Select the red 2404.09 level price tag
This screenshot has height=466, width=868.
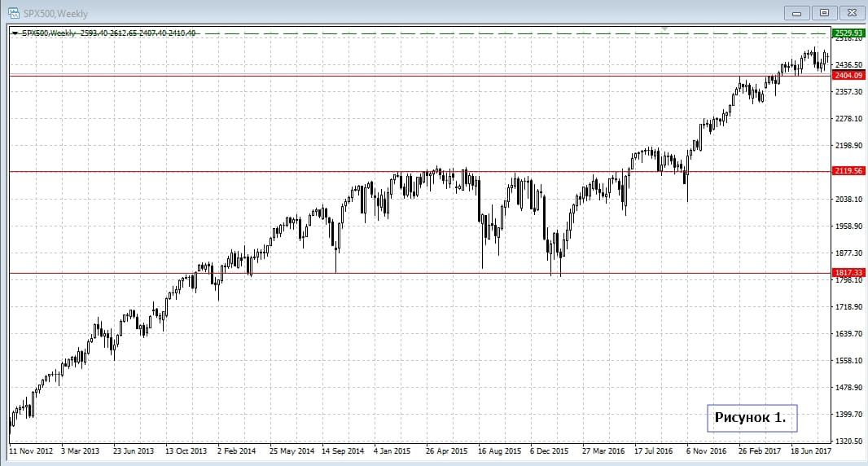coord(848,75)
